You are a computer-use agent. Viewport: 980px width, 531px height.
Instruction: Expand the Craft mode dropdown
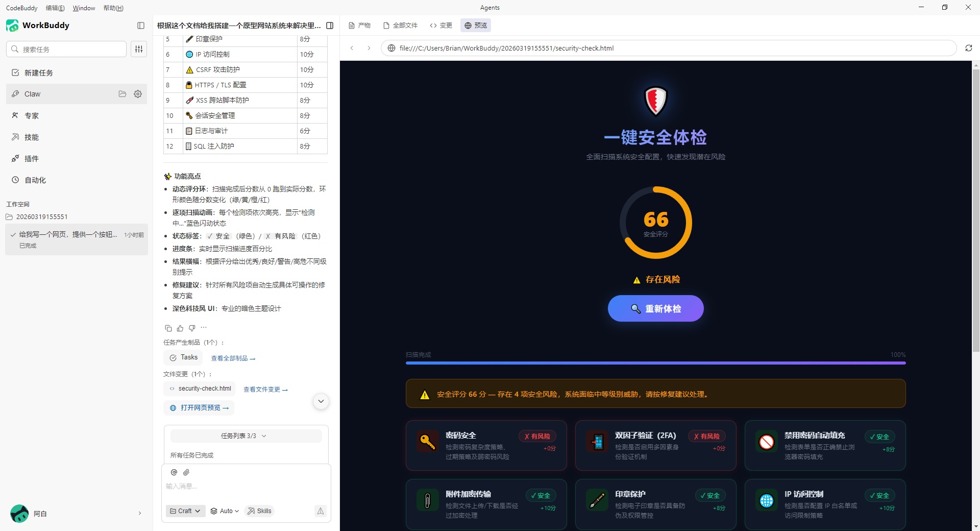point(185,511)
